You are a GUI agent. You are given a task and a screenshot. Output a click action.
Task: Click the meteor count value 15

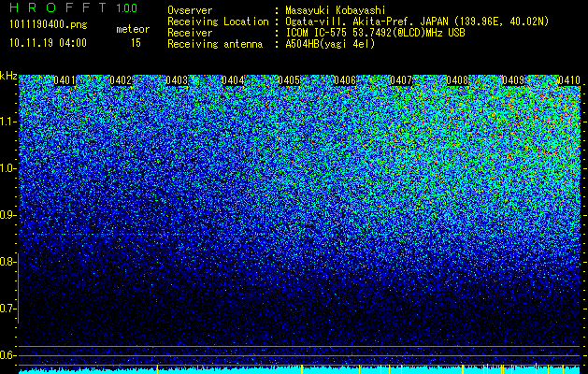136,43
